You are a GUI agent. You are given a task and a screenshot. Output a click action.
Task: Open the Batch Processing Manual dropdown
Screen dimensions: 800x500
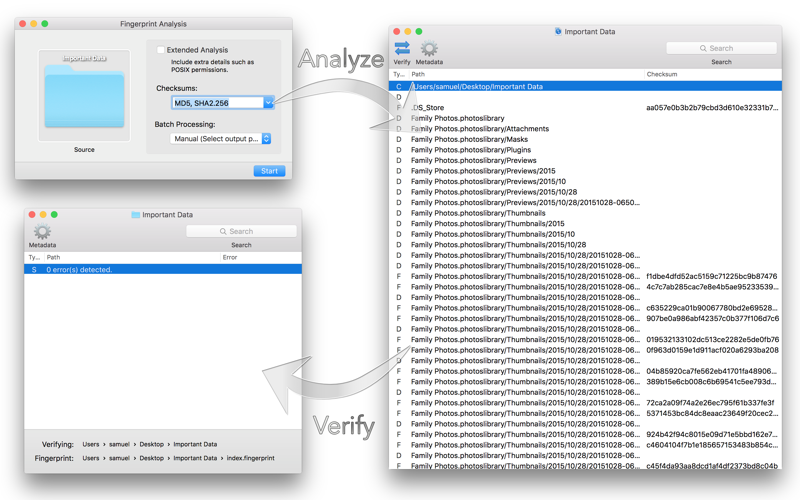(x=220, y=139)
